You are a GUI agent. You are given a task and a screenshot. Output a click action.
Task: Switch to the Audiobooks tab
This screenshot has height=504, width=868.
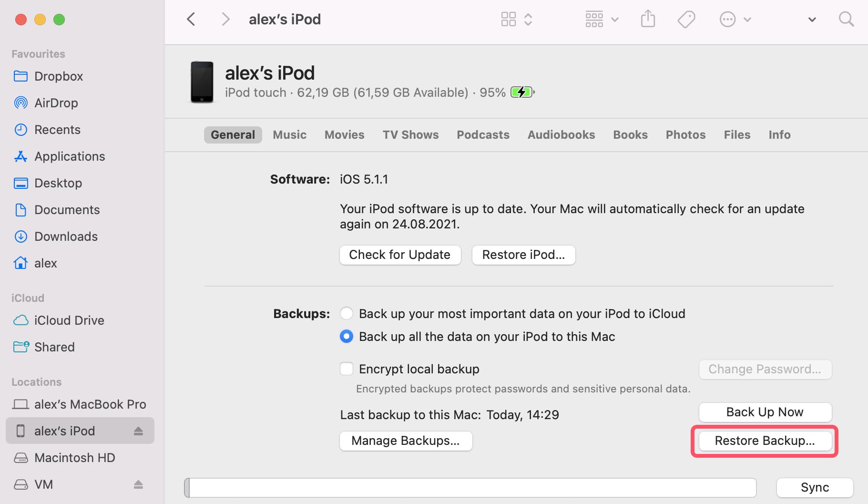tap(562, 135)
